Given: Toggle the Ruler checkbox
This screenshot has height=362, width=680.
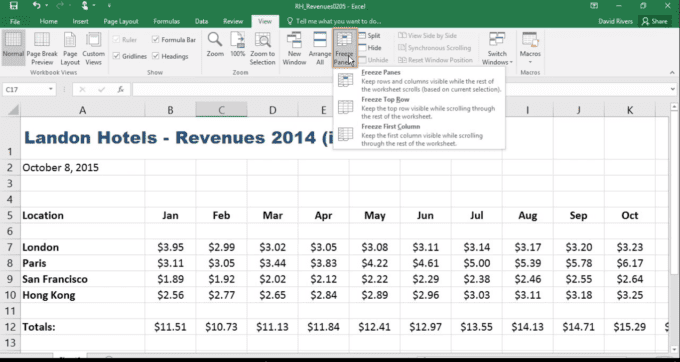Looking at the screenshot, I should coord(125,39).
